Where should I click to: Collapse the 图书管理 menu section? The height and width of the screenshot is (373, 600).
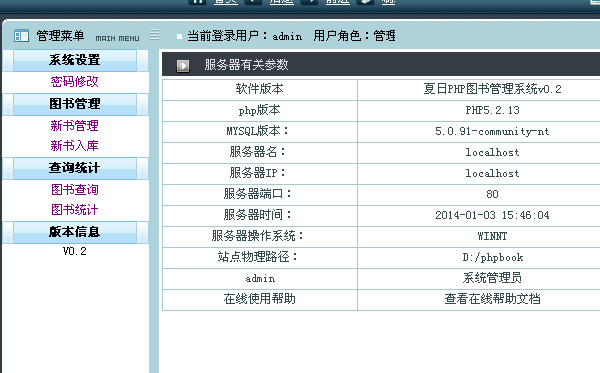coord(75,104)
